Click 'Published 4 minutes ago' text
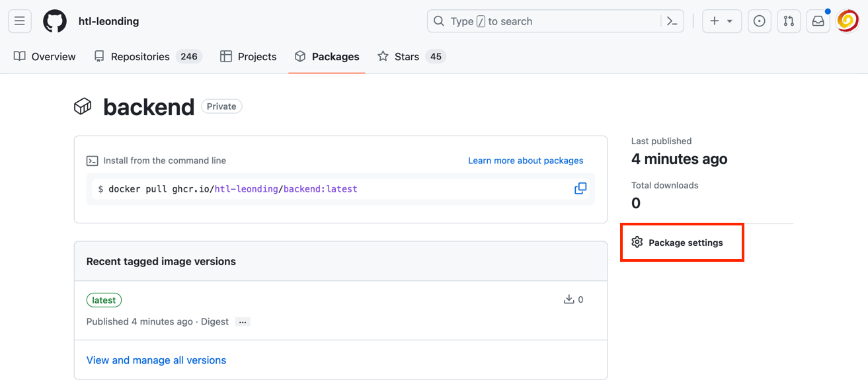This screenshot has height=392, width=868. tap(139, 322)
